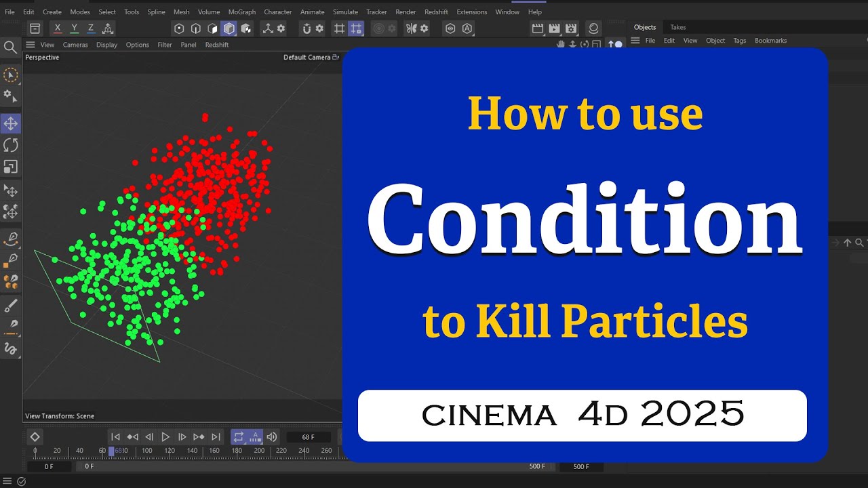
Task: Open status bar hamburger menu
Action: pyautogui.click(x=7, y=482)
